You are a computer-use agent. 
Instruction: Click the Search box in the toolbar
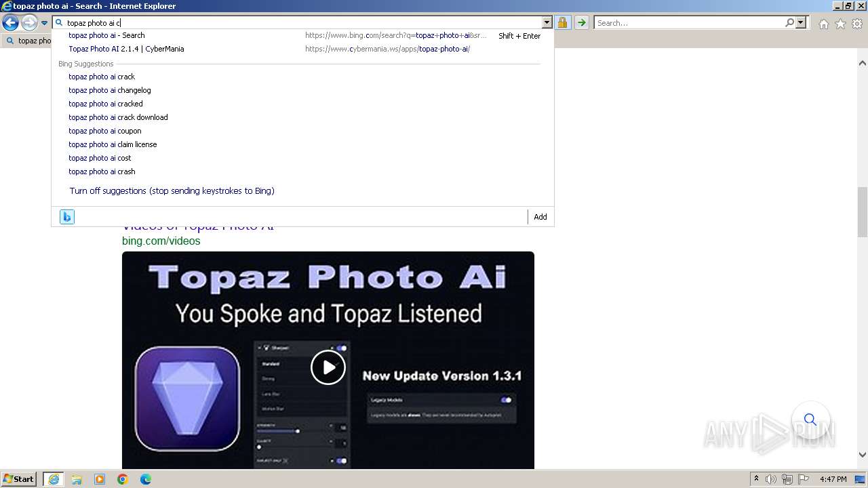click(689, 23)
